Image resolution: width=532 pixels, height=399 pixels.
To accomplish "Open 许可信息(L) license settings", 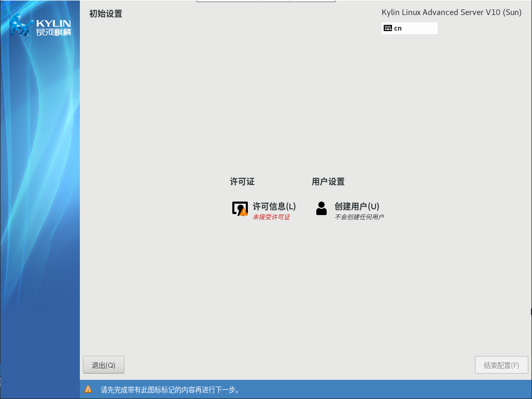I will (x=274, y=206).
